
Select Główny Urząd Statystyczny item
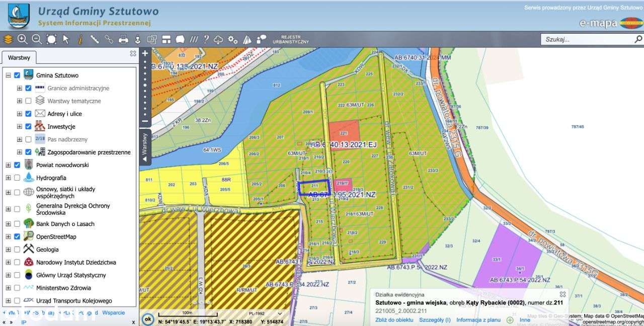[71, 275]
